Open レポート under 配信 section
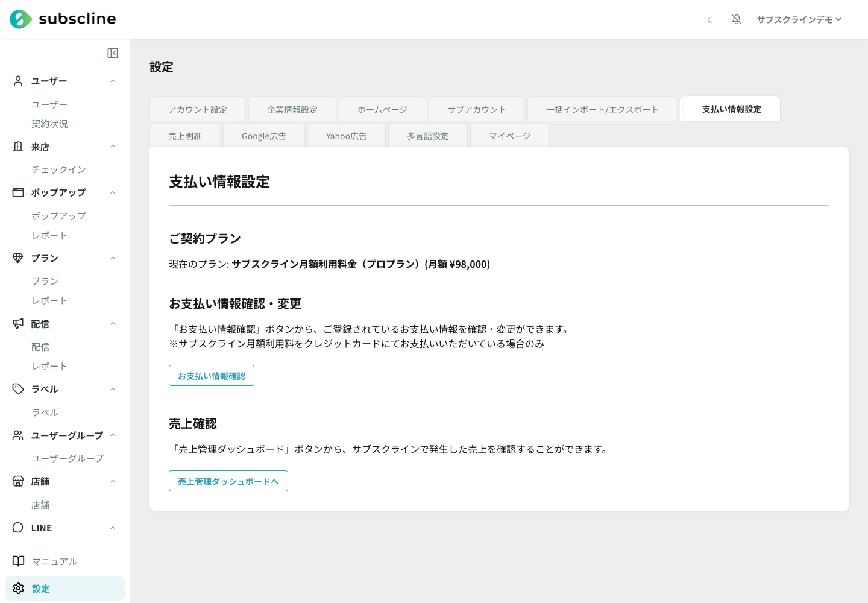 (49, 366)
